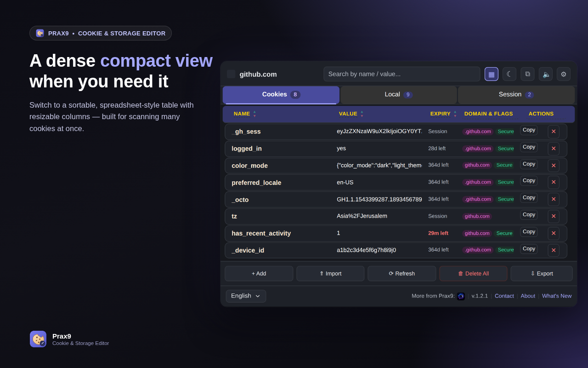Click the '29m left' expiry text
Image resolution: width=588 pixels, height=368 pixels.
coord(438,233)
